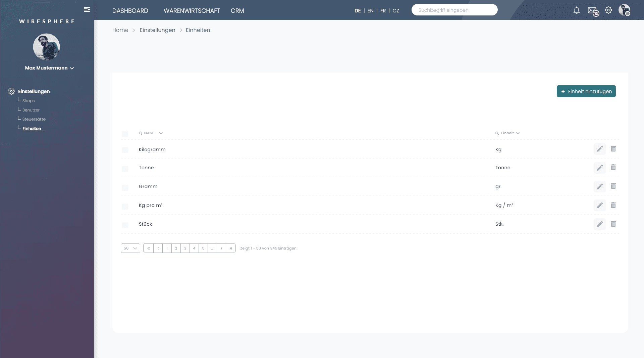Open the page size dropdown showing 50
This screenshot has height=358, width=644.
[x=130, y=248]
